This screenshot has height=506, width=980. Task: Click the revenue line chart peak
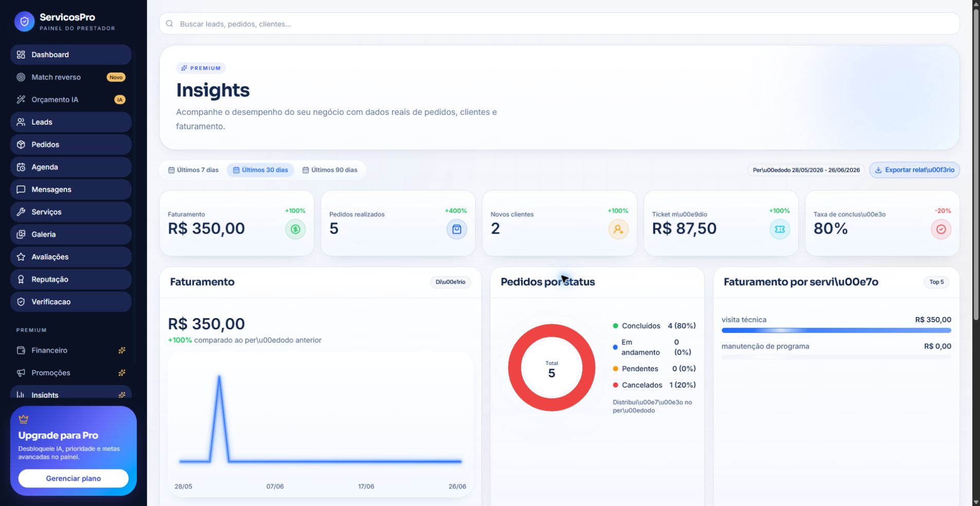click(x=220, y=377)
